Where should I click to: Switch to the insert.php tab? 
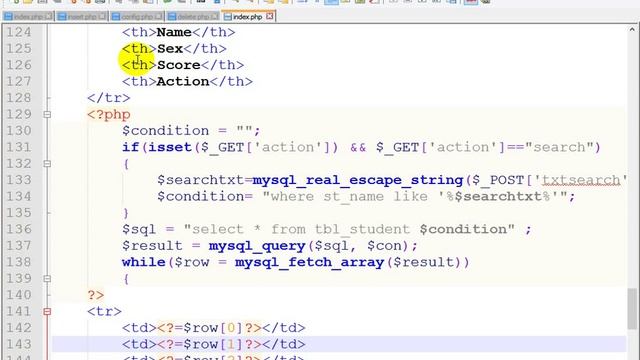coord(81,16)
